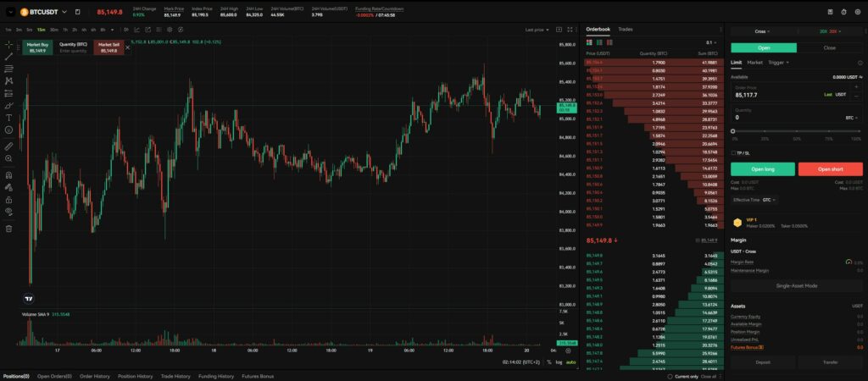Click the Single-Asset Mode button
The width and height of the screenshot is (868, 381).
pos(797,286)
